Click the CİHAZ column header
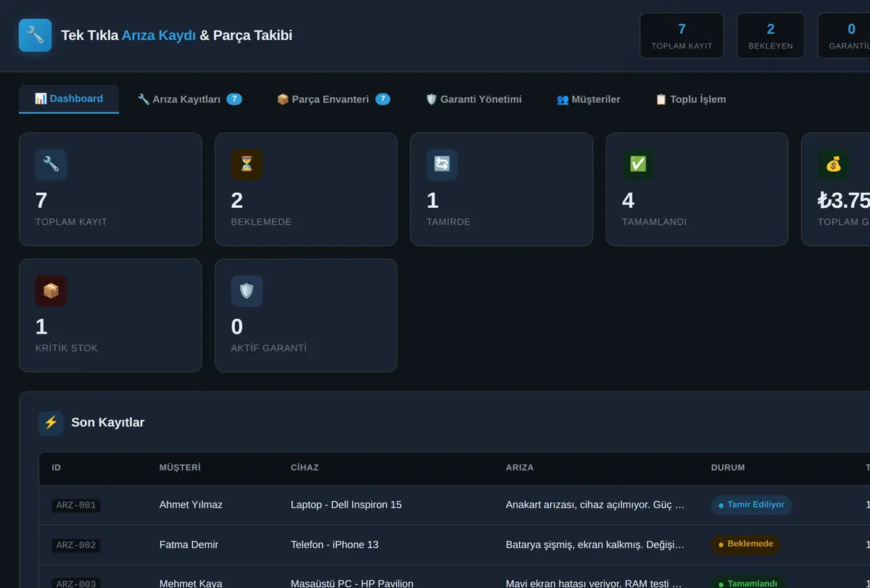 [304, 468]
